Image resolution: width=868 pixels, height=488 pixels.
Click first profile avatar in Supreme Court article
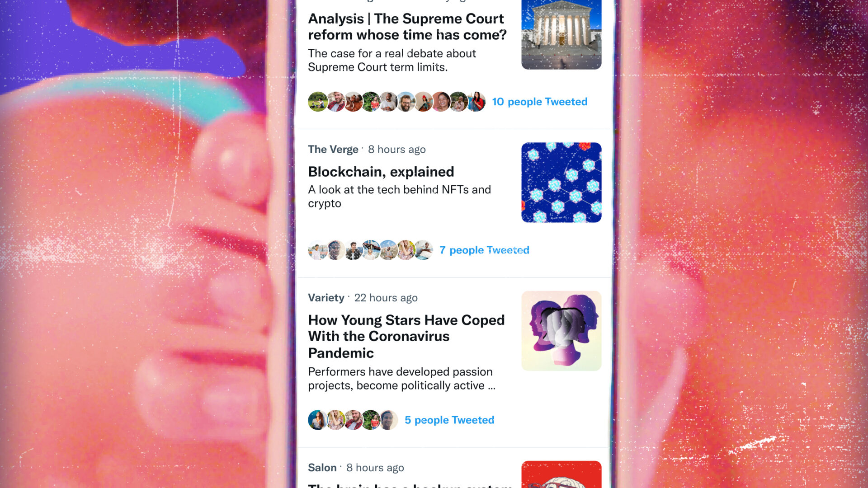[x=316, y=101]
